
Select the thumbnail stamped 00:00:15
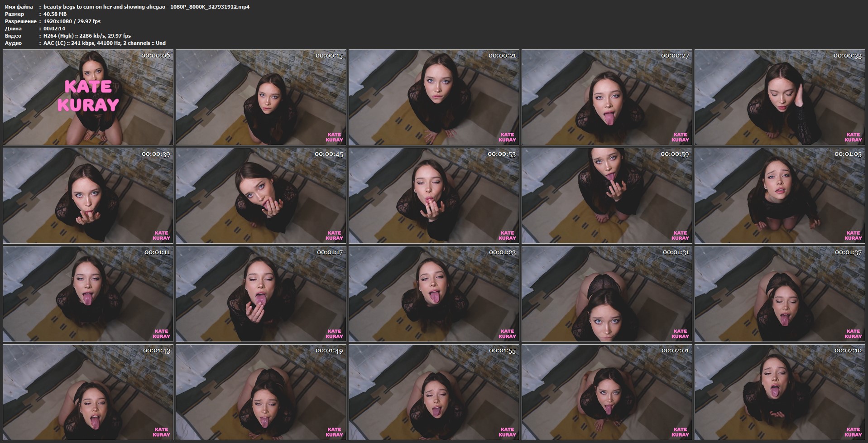click(x=261, y=97)
